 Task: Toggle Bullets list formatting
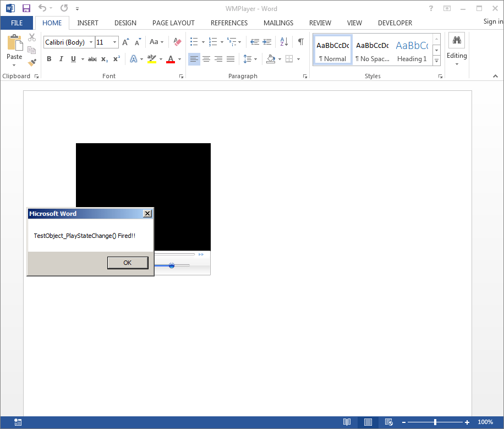coord(193,41)
